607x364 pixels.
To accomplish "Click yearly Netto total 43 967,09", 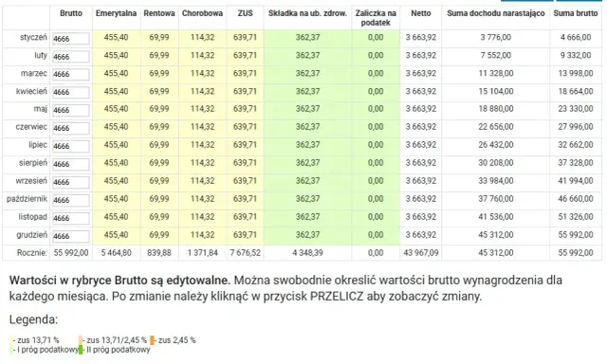I will [x=421, y=253].
